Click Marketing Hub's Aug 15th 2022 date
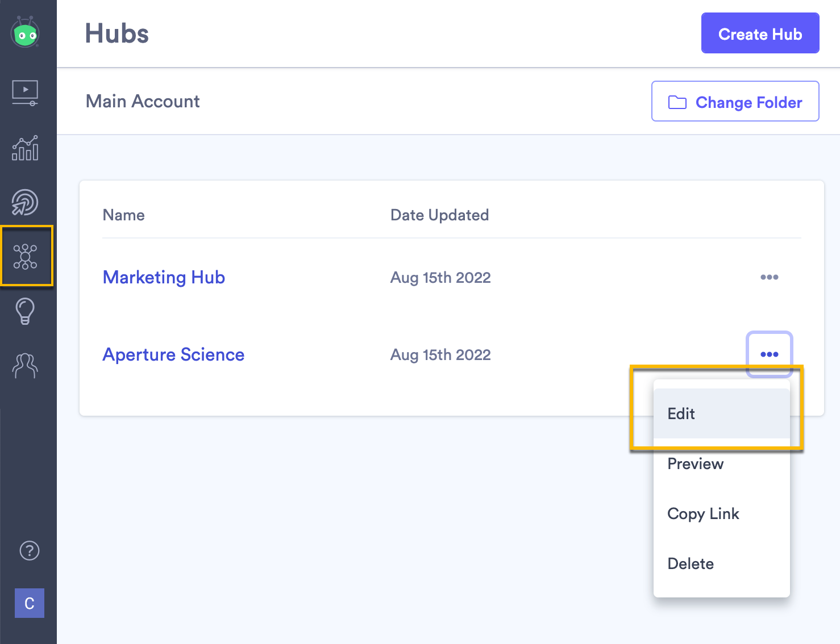 pos(440,277)
